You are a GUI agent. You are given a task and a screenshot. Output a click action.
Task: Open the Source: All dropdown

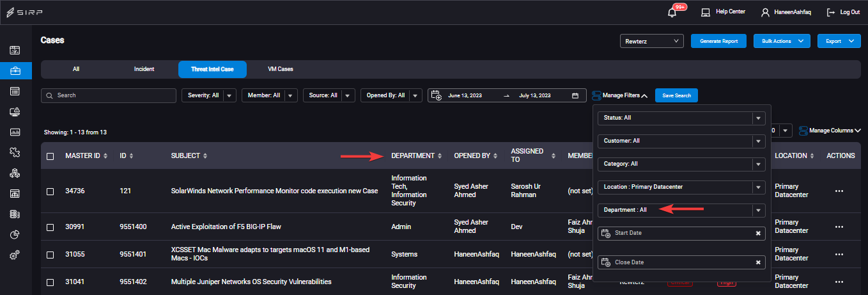click(329, 95)
